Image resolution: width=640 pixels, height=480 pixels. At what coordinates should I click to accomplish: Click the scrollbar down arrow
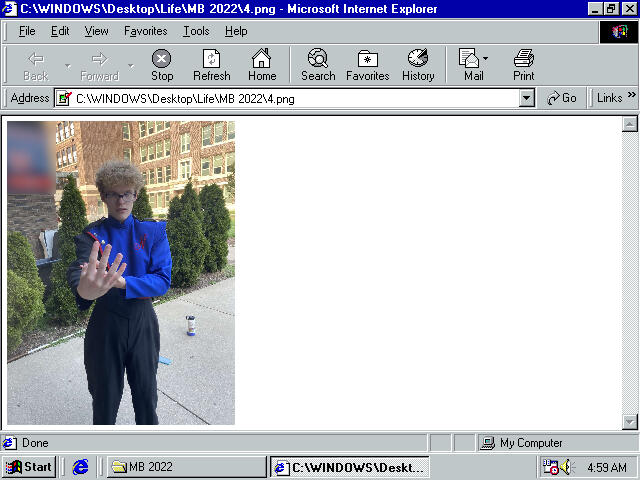(x=630, y=422)
